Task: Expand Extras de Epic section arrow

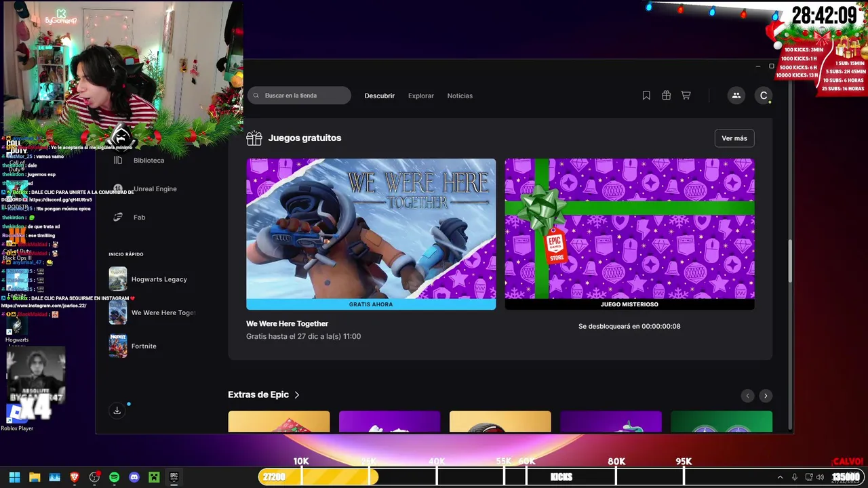Action: [x=297, y=394]
